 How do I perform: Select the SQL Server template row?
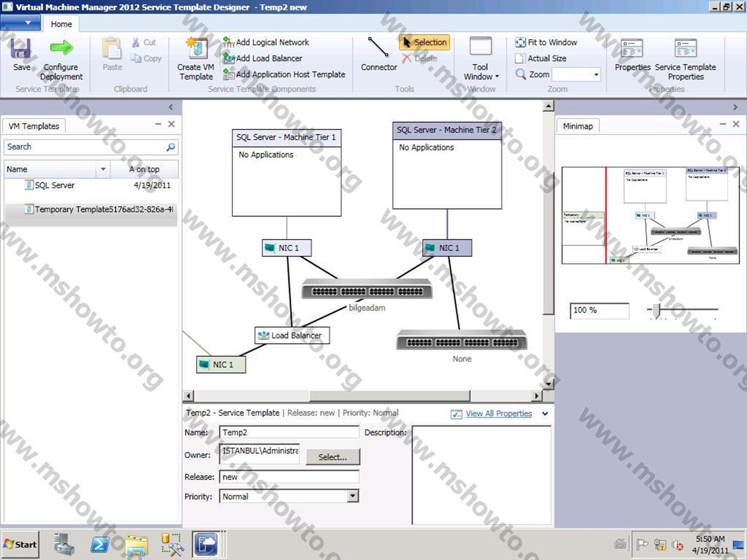[x=90, y=185]
